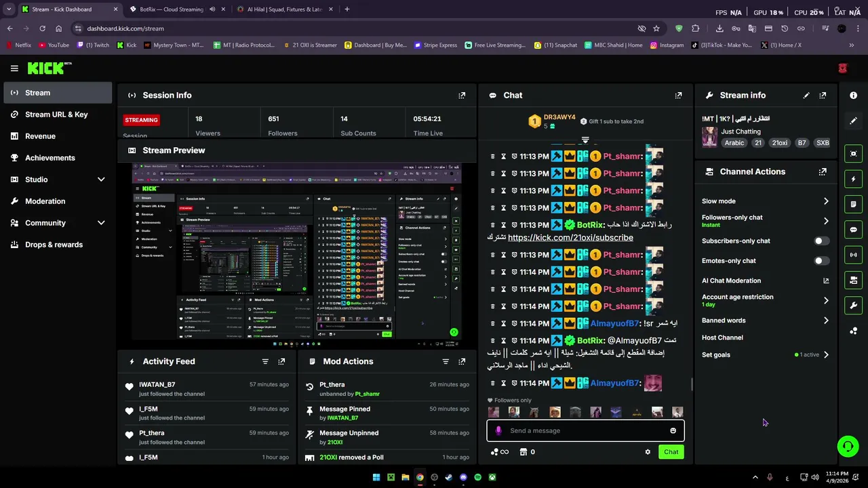Open the kick.com/21oxi/subscribe link in chat
The image size is (868, 488).
point(570,238)
